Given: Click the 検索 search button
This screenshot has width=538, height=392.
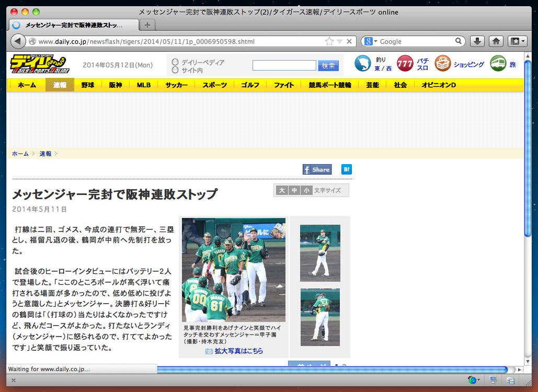Looking at the screenshot, I should coord(328,65).
